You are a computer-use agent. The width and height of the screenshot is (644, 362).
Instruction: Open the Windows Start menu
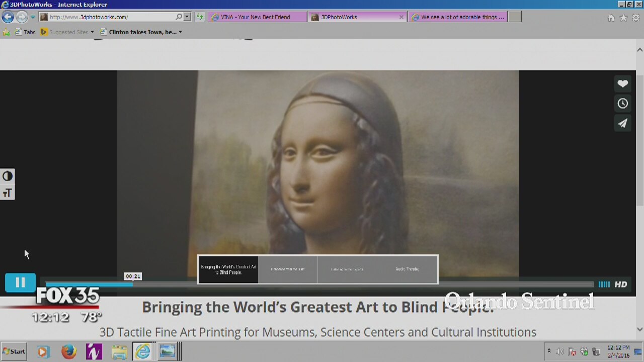14,351
